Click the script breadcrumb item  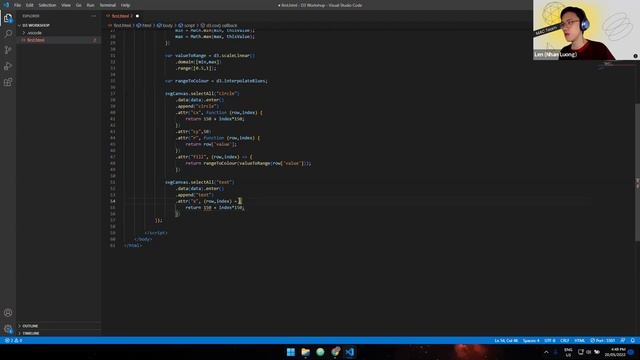(187, 25)
